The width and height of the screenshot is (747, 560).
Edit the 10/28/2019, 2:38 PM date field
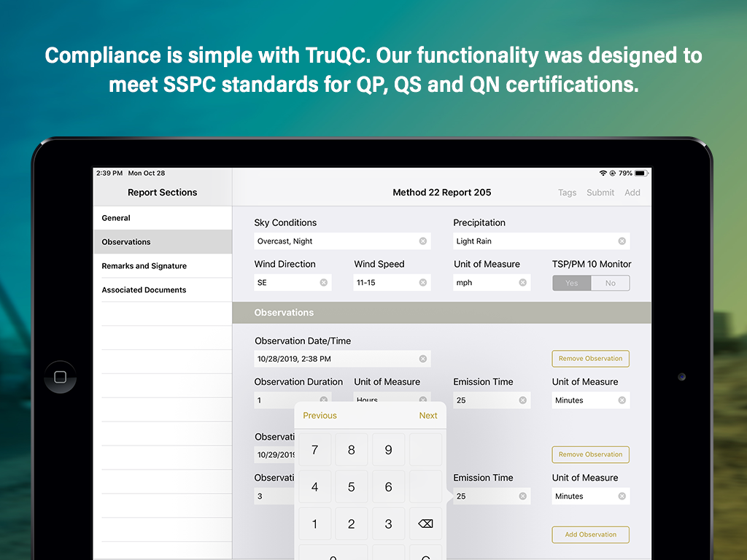pyautogui.click(x=342, y=359)
